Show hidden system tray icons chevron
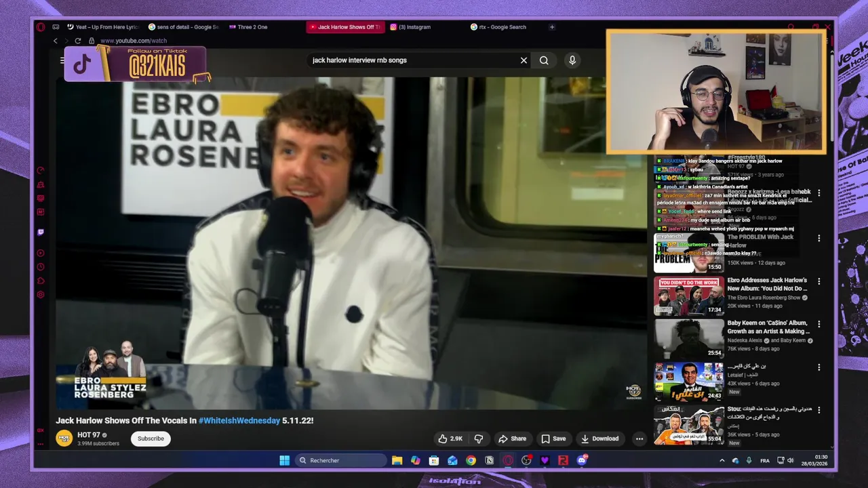 (722, 460)
